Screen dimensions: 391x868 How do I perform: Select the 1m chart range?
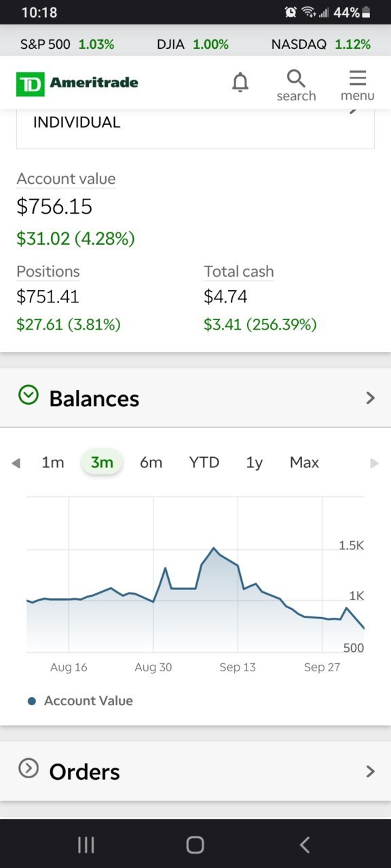(x=53, y=462)
